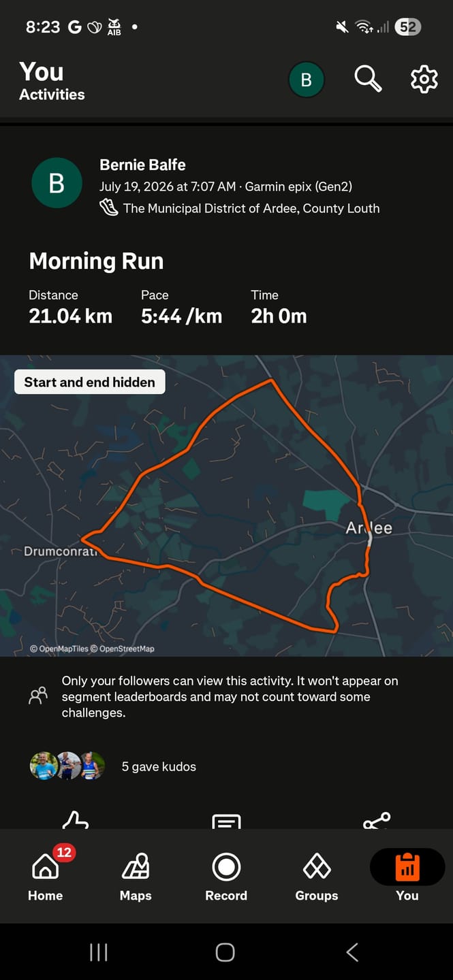Tap Android back navigation arrow
The image size is (453, 980).
click(352, 952)
